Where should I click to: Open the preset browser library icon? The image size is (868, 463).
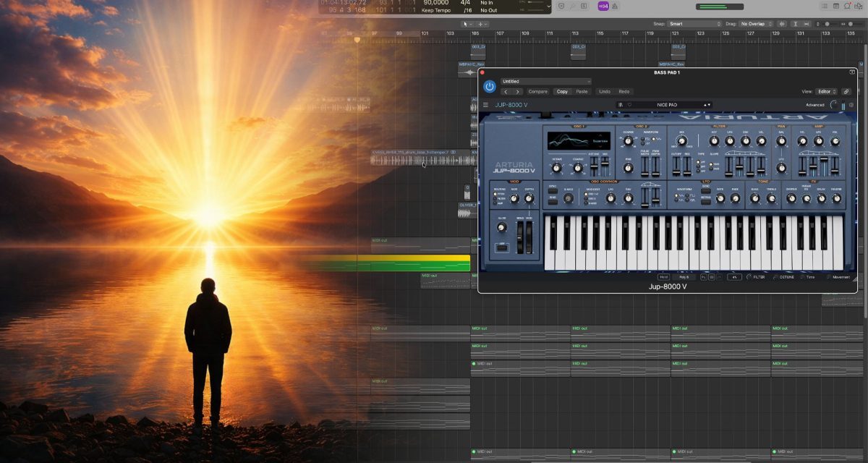tap(620, 105)
